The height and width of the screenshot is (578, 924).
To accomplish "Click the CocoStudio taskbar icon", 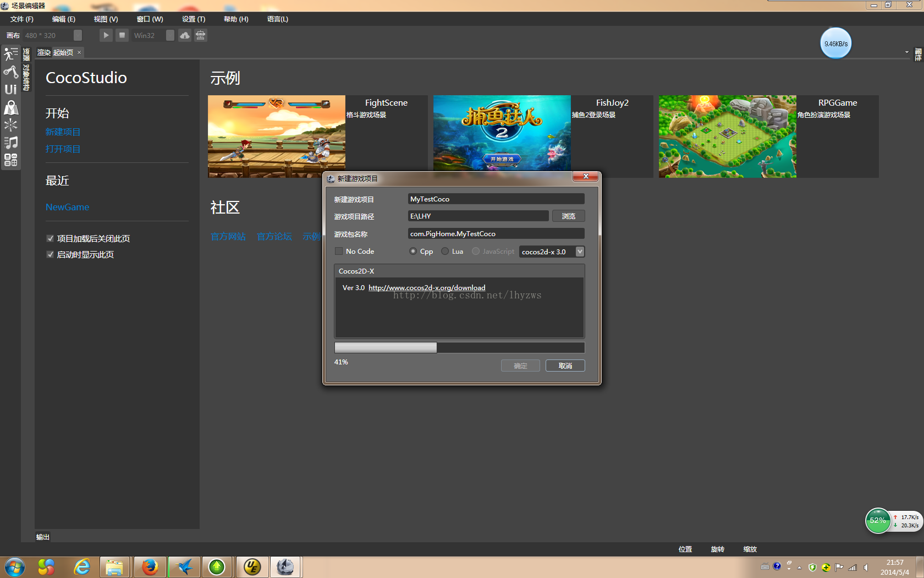I will (285, 567).
